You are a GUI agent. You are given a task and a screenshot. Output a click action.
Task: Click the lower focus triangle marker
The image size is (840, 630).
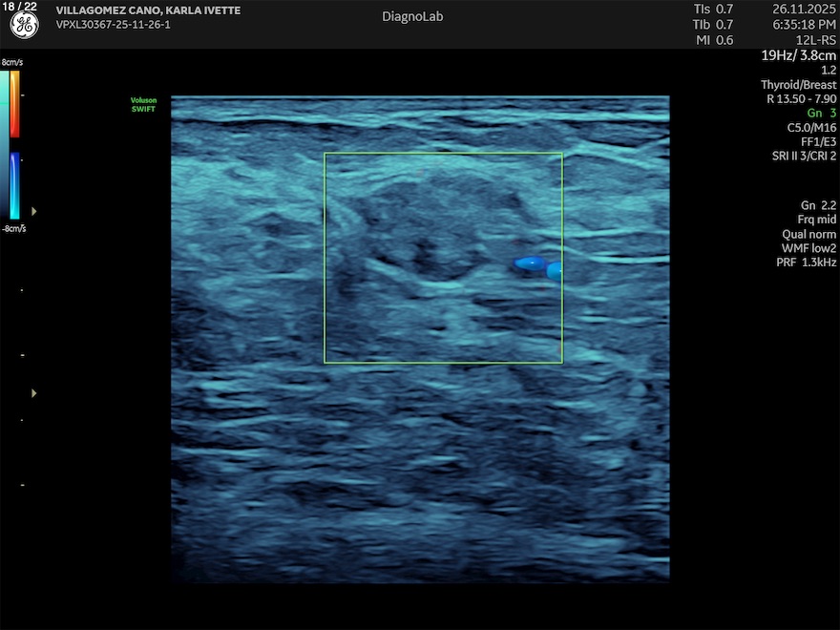tap(35, 392)
